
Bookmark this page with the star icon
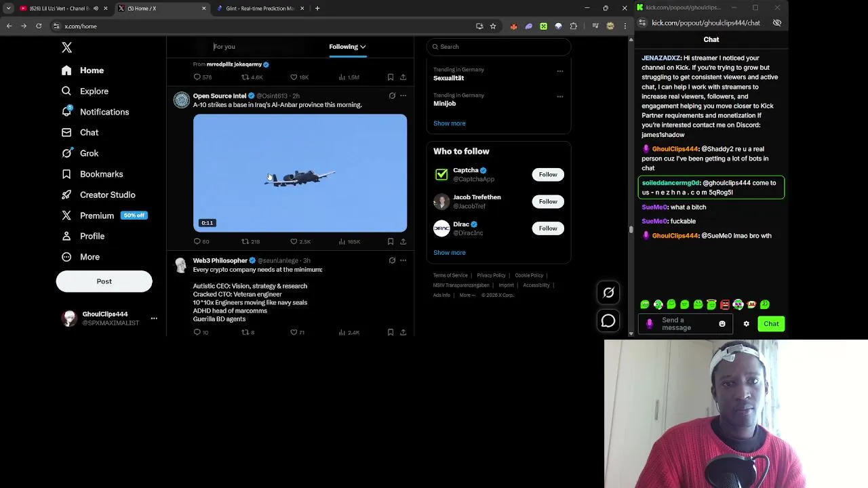click(493, 26)
